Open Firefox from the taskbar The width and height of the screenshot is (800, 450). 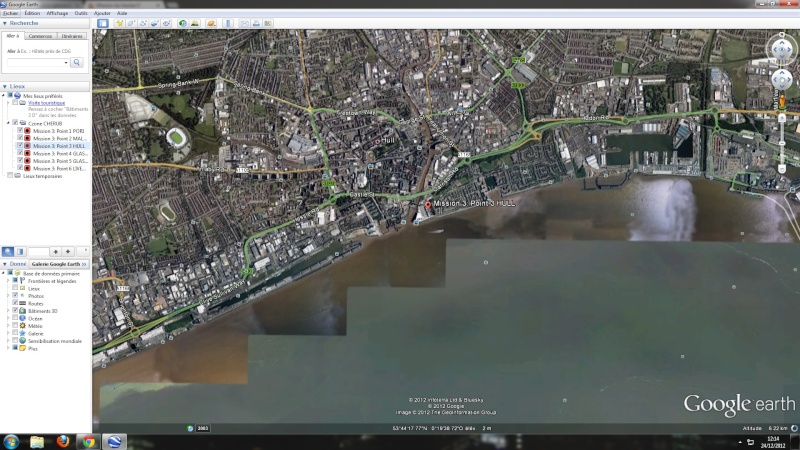(x=63, y=441)
